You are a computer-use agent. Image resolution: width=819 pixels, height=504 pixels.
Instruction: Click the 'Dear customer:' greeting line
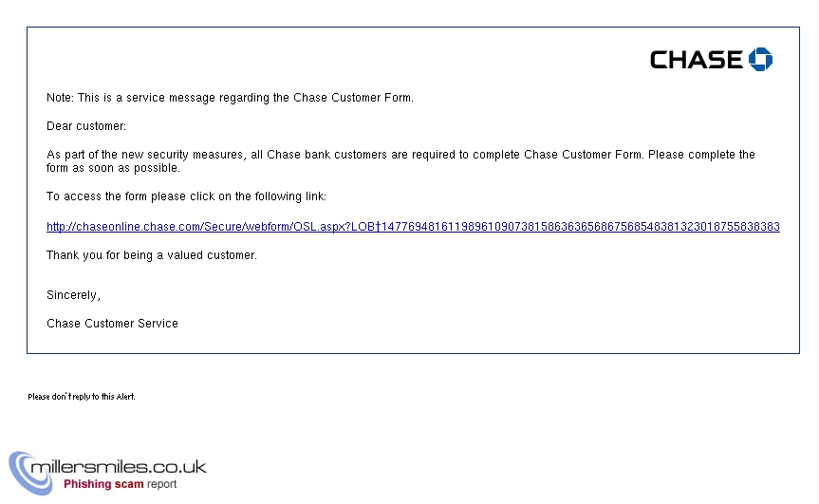(86, 126)
